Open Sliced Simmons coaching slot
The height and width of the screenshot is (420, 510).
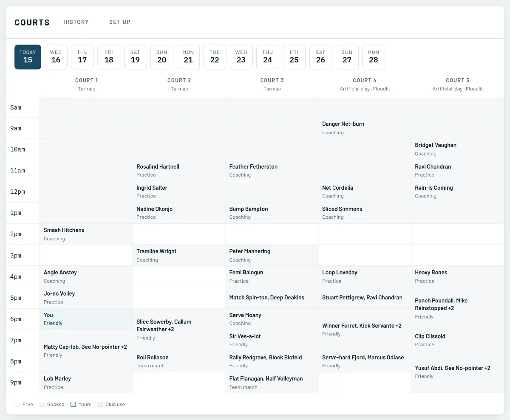[365, 213]
